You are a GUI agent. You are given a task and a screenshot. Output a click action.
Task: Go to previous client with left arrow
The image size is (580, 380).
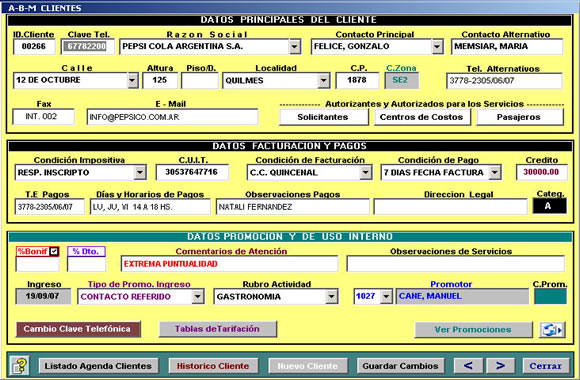pyautogui.click(x=468, y=366)
